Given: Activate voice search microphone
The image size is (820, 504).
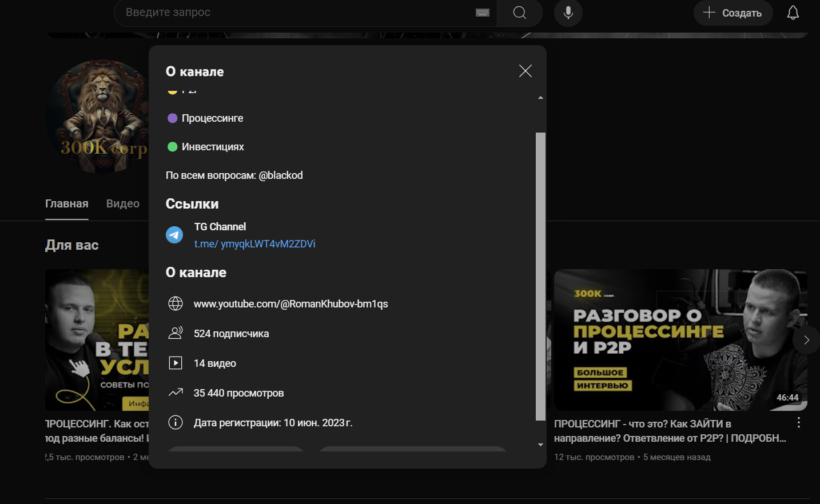Looking at the screenshot, I should pos(568,13).
